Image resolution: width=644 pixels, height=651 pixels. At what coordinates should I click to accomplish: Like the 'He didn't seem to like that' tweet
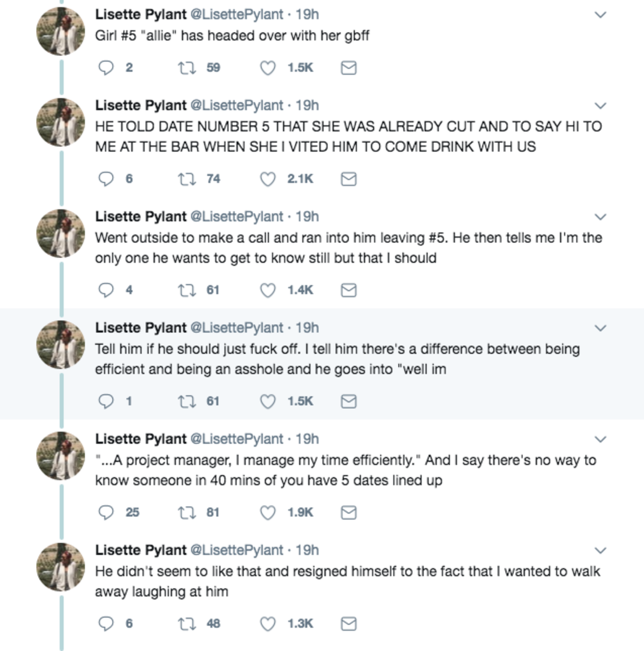[268, 624]
